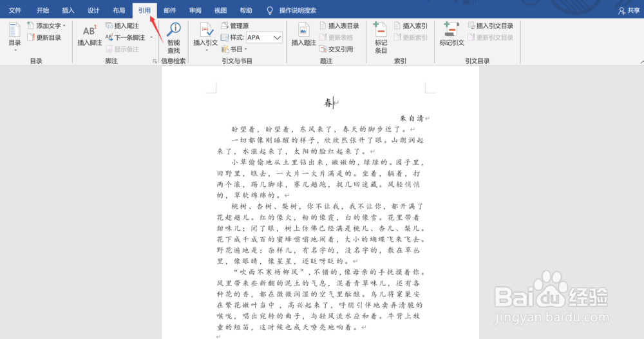This screenshot has width=644, height=339.
Task: Click the line starting 桃树、杏树、梨树
Action: [327, 206]
